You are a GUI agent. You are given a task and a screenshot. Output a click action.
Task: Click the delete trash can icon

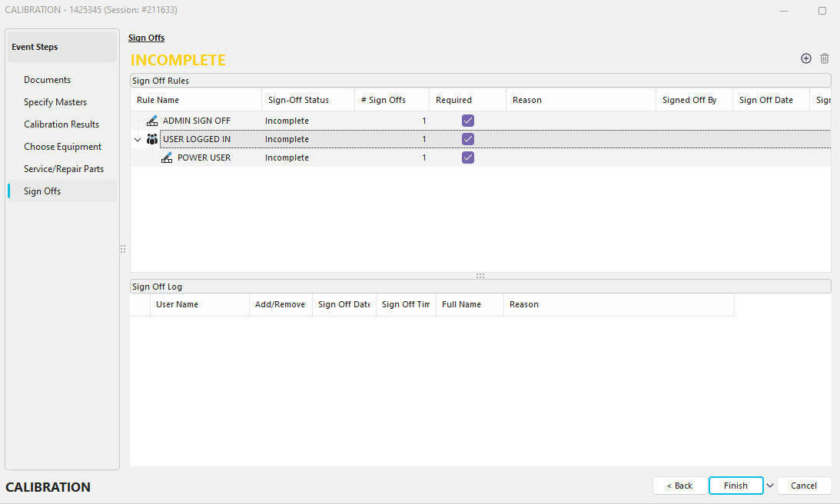tap(825, 58)
